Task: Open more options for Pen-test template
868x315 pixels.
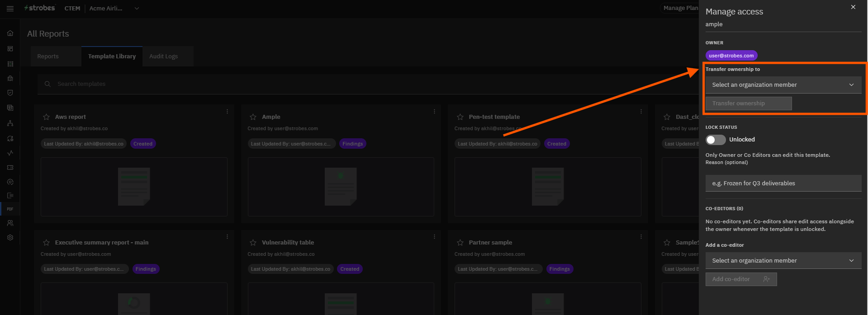Action: (641, 111)
